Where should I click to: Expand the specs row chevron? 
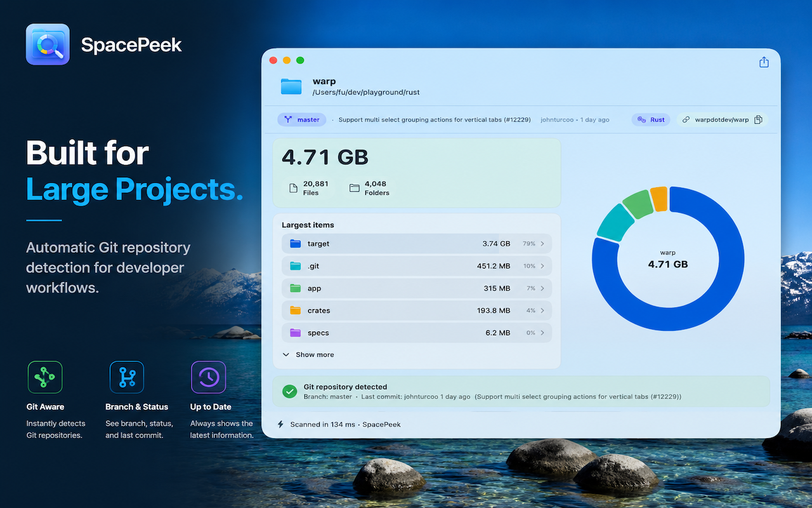[542, 333]
